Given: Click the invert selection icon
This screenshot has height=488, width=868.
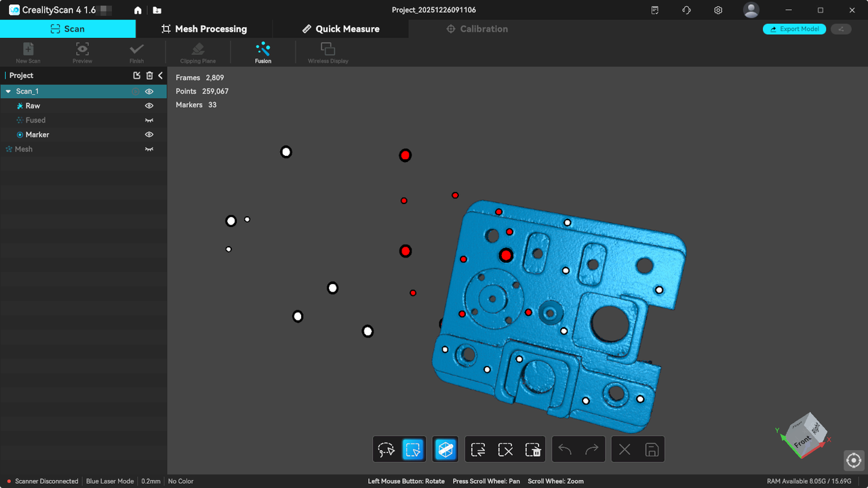Looking at the screenshot, I should [x=478, y=449].
